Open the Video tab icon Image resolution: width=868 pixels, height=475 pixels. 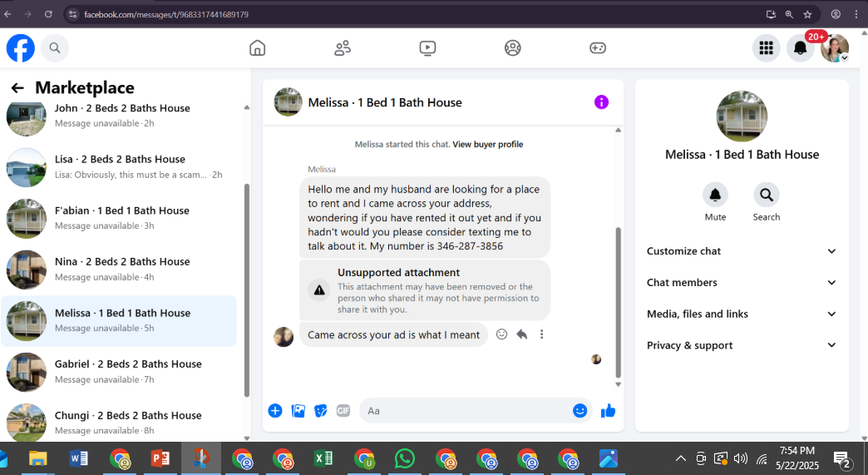[427, 48]
